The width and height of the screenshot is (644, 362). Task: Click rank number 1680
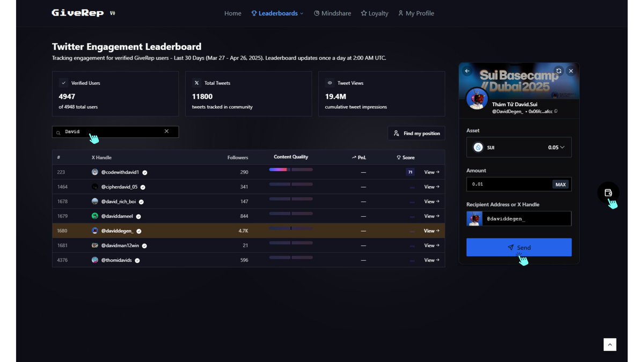coord(62,231)
